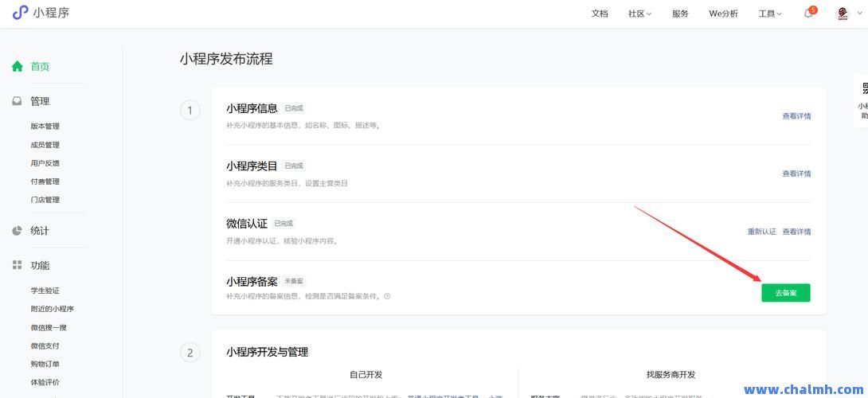View details for 小程序信息
Screen dimensions: 868x398
click(796, 116)
